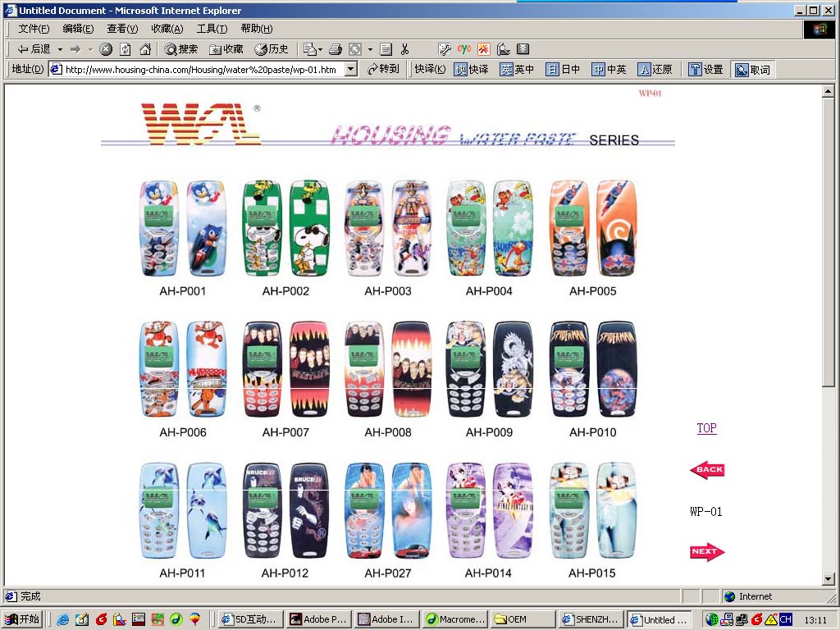The height and width of the screenshot is (630, 840).
Task: Click the Cut scissors icon
Action: pos(404,49)
